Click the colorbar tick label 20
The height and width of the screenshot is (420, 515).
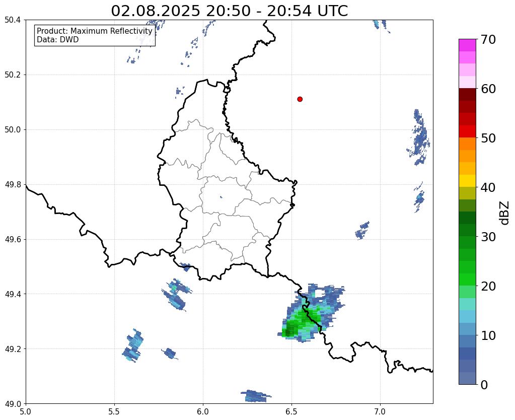(x=488, y=286)
